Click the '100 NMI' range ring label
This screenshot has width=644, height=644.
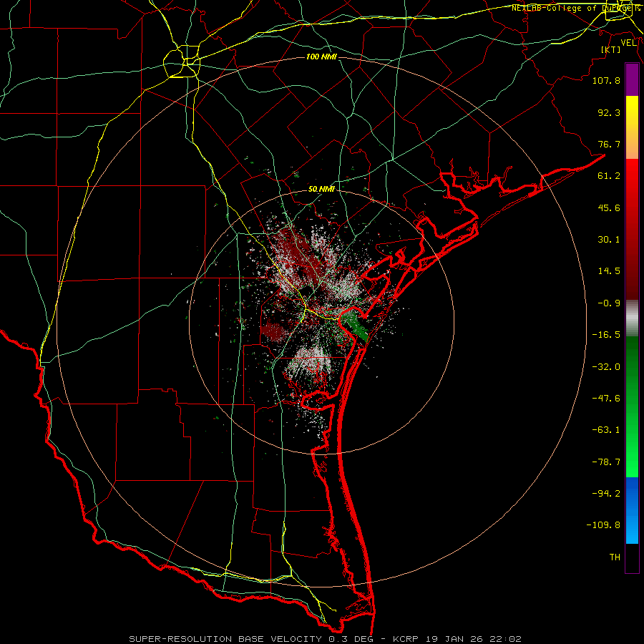click(321, 57)
